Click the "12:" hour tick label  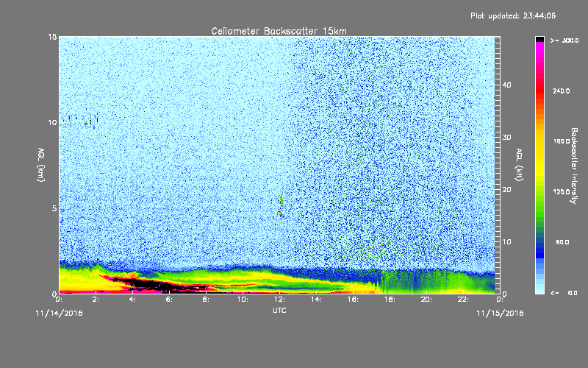(x=279, y=300)
